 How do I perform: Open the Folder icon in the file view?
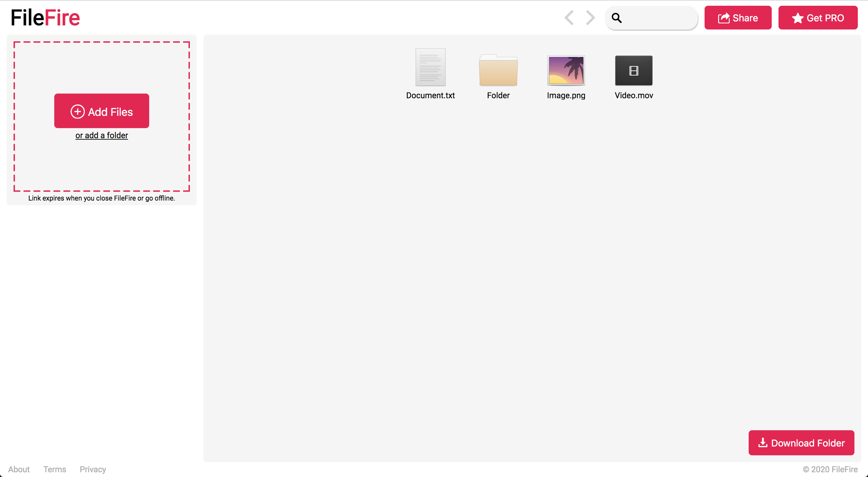(x=498, y=71)
